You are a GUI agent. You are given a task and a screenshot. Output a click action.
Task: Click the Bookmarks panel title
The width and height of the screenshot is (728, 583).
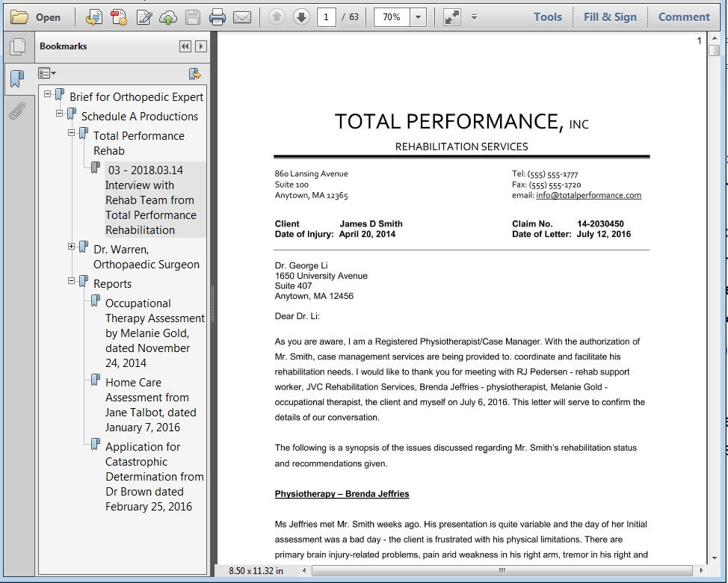pos(63,46)
